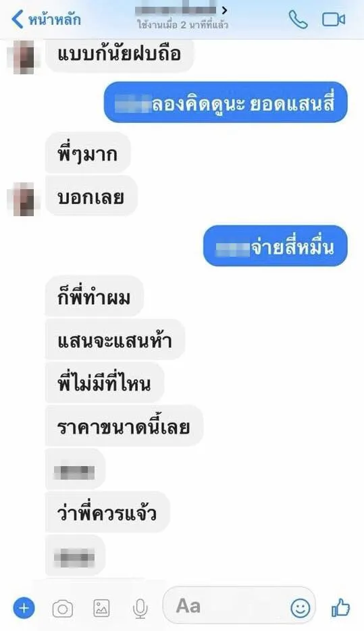Open the blue plus attachments menu
The image size is (364, 631).
coord(24,607)
